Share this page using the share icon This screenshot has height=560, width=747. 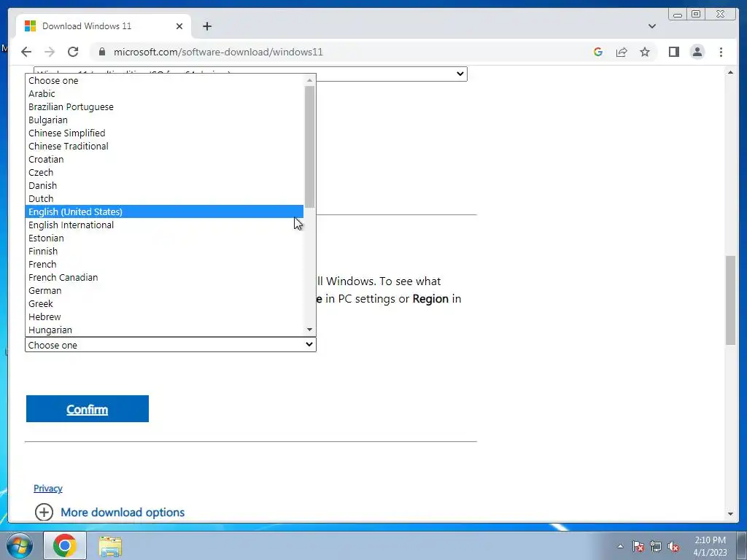(x=622, y=52)
